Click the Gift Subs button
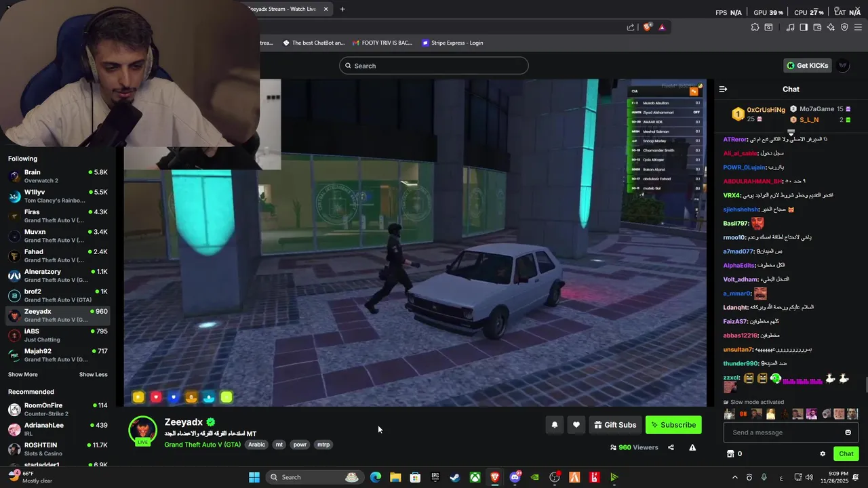The image size is (868, 488). (x=615, y=425)
